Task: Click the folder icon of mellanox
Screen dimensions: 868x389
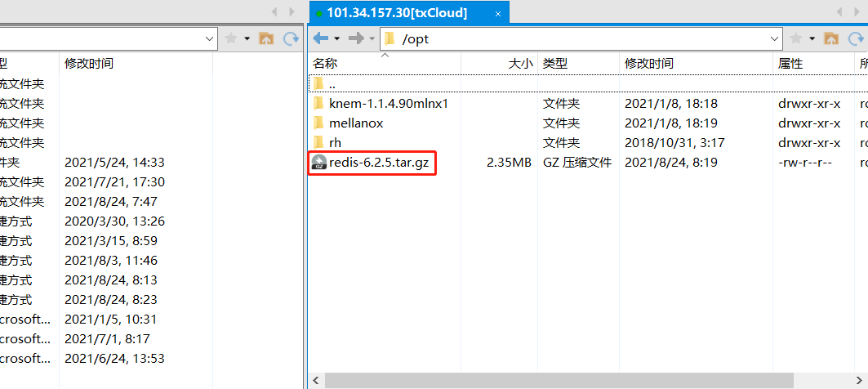Action: pos(318,123)
